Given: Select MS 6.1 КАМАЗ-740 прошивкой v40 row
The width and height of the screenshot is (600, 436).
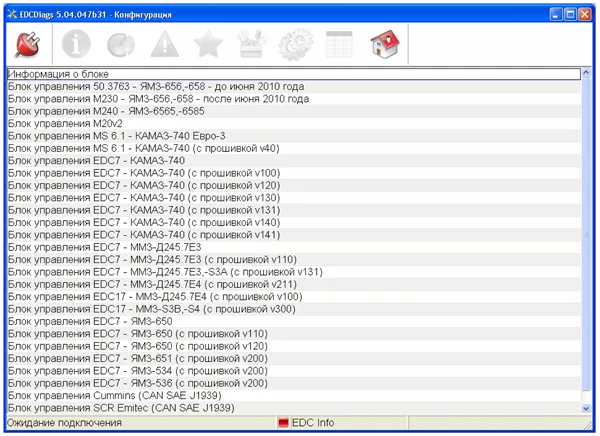Looking at the screenshot, I should pos(294,148).
